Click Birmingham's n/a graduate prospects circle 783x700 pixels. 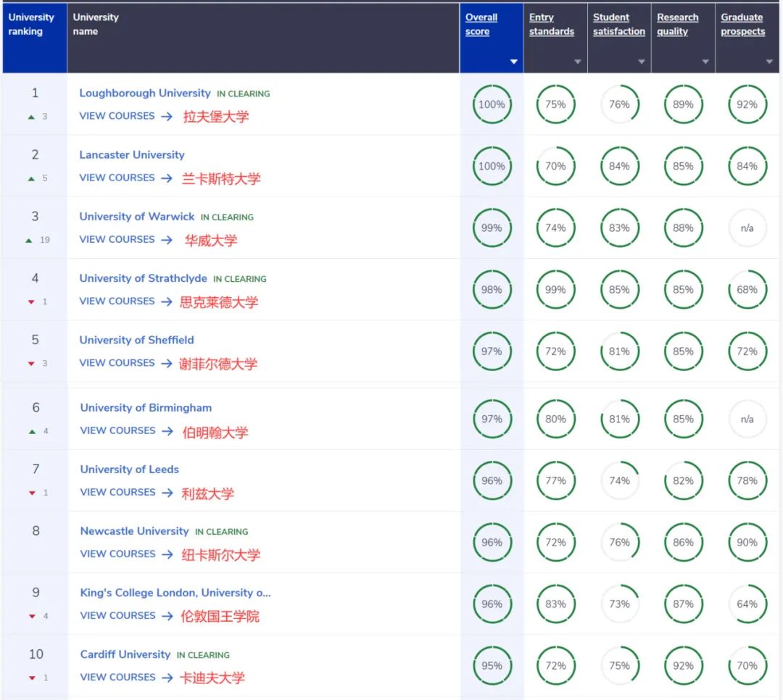747,419
